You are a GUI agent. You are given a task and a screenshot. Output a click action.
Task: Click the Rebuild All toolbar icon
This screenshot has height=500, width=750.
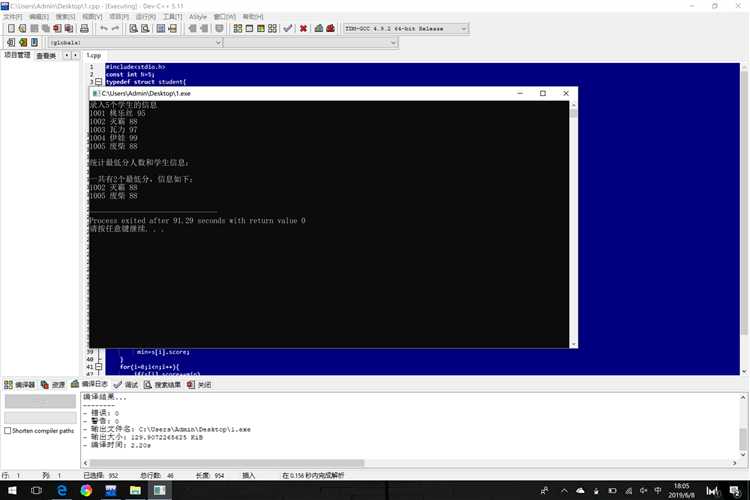pos(272,29)
